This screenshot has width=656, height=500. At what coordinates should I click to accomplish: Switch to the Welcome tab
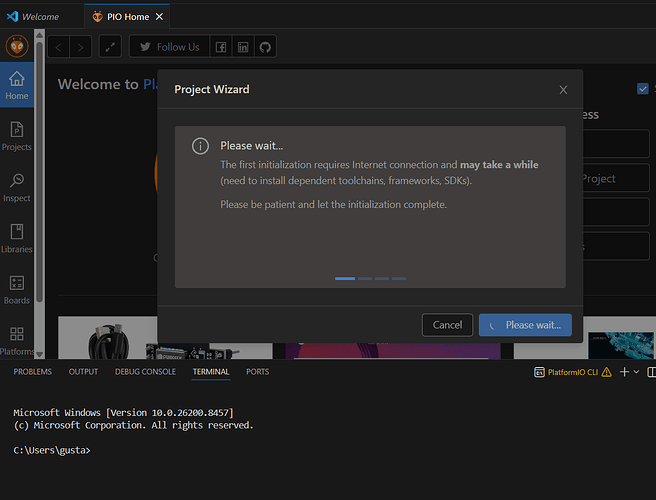[33, 17]
